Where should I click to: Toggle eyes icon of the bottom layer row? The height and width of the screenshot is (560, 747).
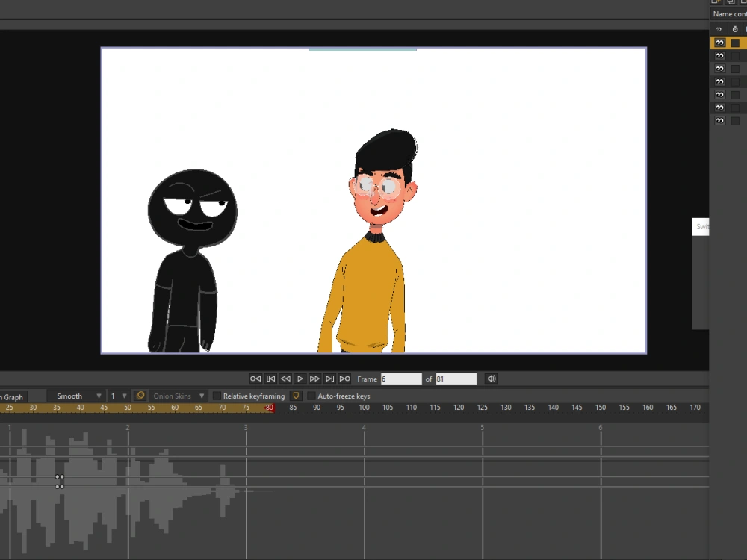click(x=719, y=121)
